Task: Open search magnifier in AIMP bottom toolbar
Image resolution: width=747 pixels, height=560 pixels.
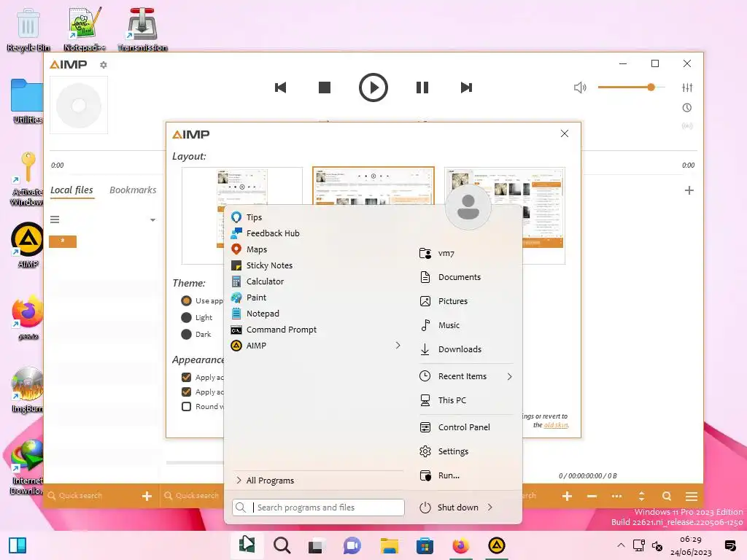Action: coord(667,496)
